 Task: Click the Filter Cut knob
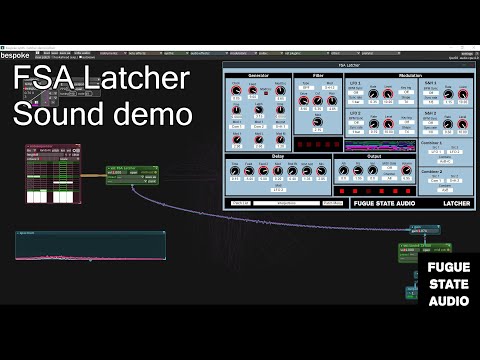click(318, 101)
